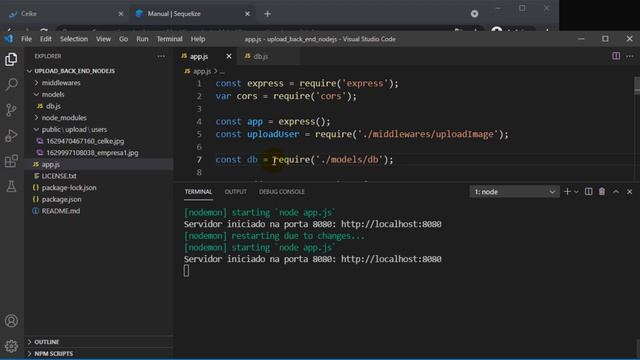
Task: Close the app.js editor tab
Action: [x=229, y=56]
